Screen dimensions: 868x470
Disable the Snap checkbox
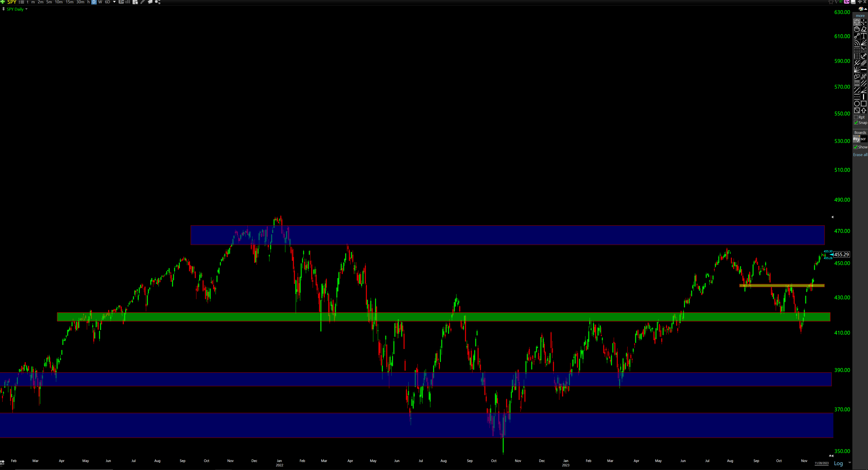click(856, 123)
